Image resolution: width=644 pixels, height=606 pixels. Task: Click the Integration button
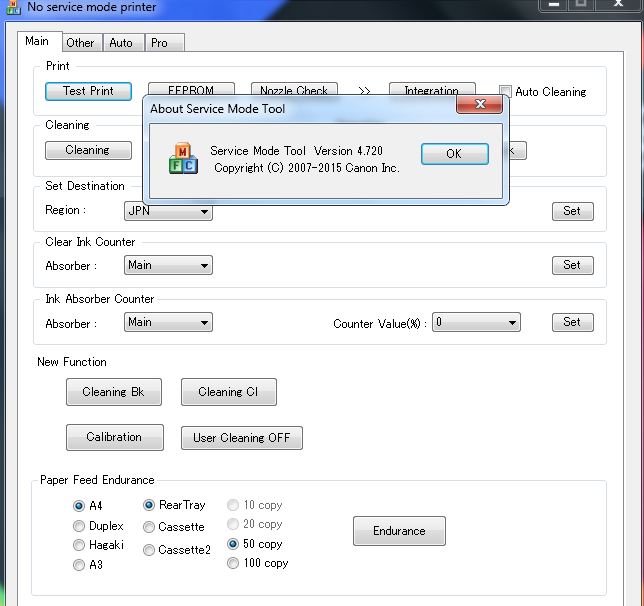432,89
